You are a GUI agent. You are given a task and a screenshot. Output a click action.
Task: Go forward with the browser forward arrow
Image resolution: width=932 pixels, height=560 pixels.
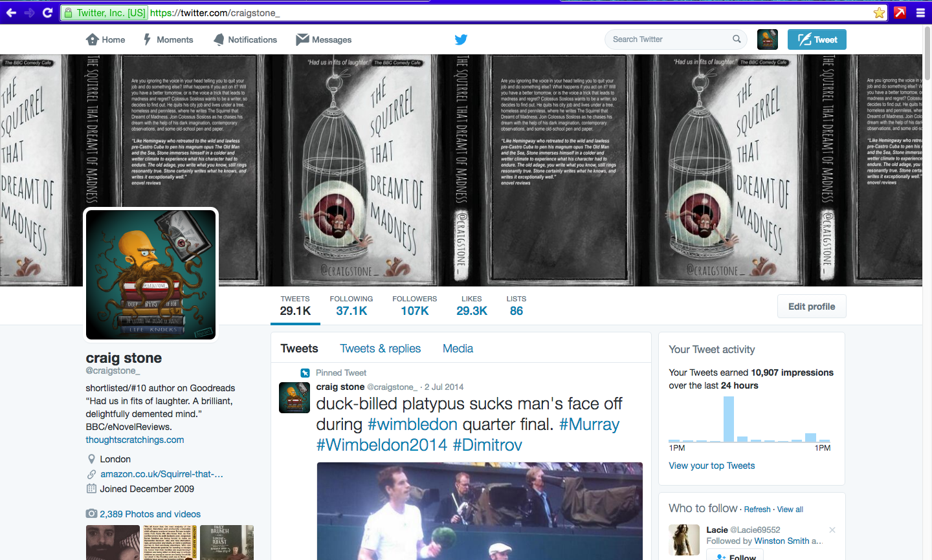click(29, 13)
